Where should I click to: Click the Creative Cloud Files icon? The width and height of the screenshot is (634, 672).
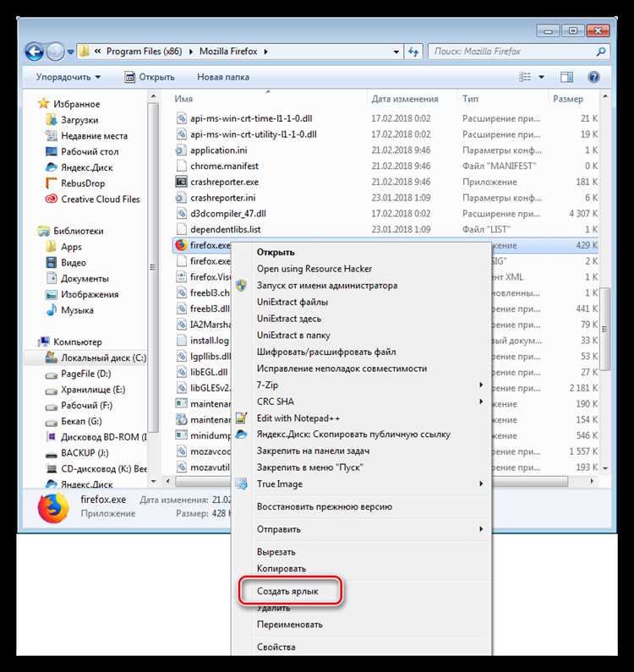[52, 199]
